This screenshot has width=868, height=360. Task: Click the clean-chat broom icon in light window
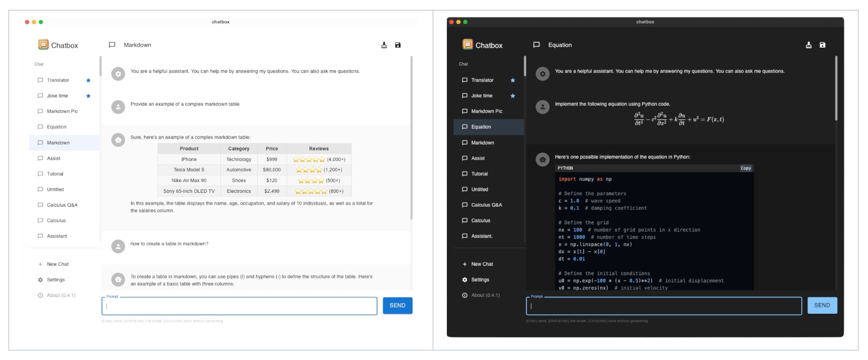[384, 45]
